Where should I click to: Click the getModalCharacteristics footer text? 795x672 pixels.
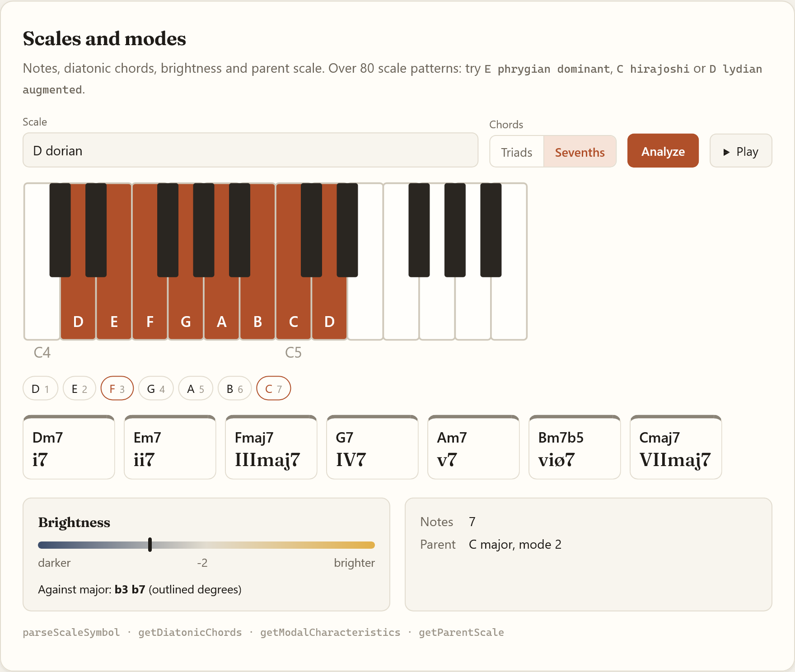click(x=330, y=632)
